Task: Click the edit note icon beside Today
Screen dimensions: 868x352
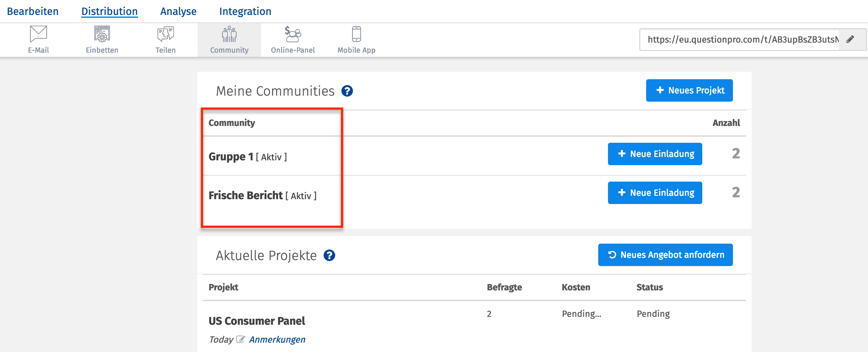Action: click(x=241, y=339)
